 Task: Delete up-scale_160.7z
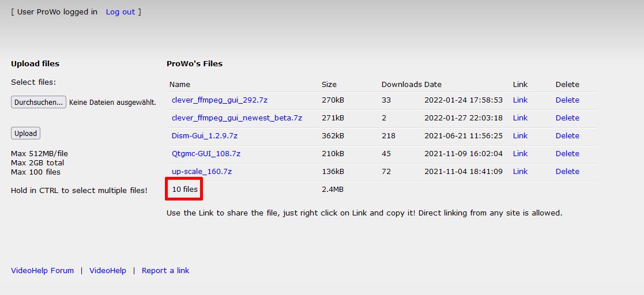coord(567,172)
